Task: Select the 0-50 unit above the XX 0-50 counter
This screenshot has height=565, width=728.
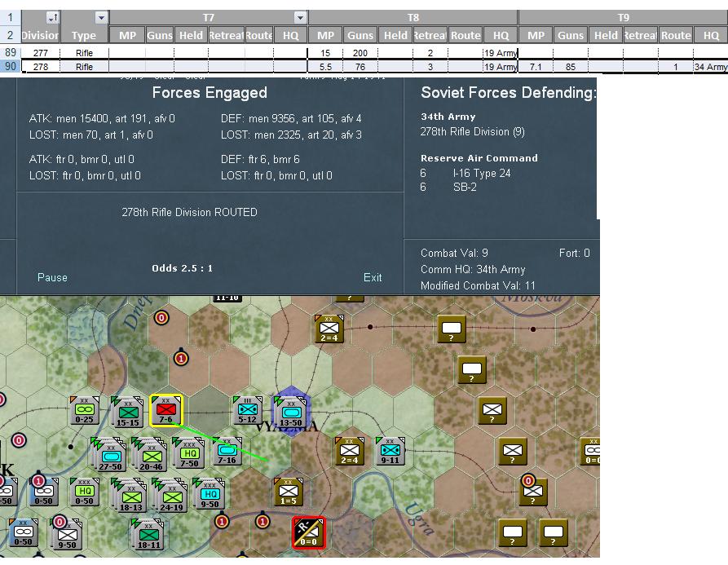Action: pyautogui.click(x=45, y=492)
